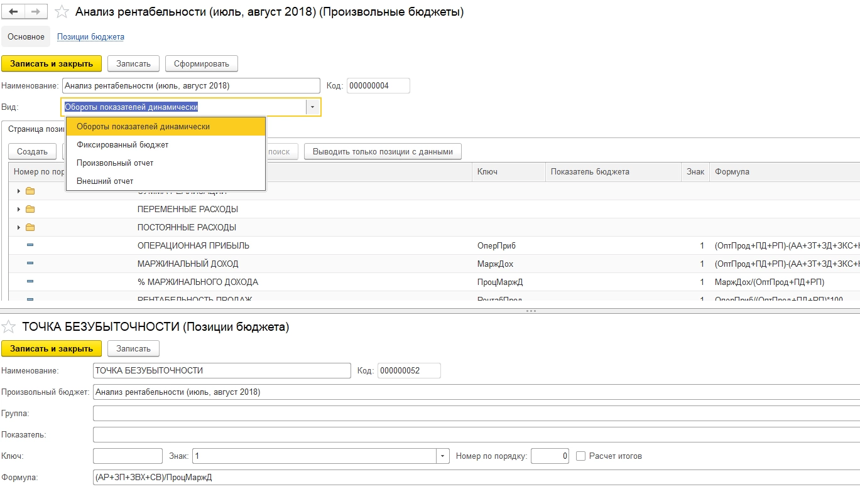Image resolution: width=860 pixels, height=504 pixels.
Task: Star the ТОЧКА БЕЗУБЫТОЧНОСТИ form as favorite
Action: 9,326
